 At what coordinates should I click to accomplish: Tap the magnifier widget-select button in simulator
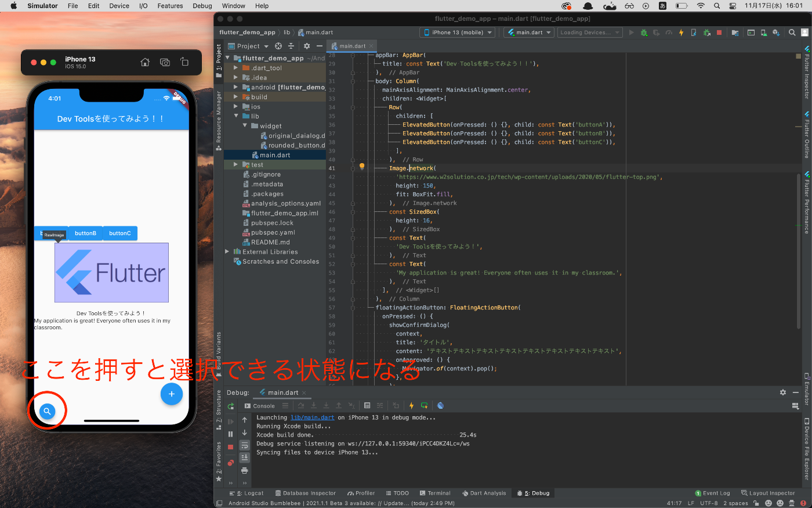[48, 411]
